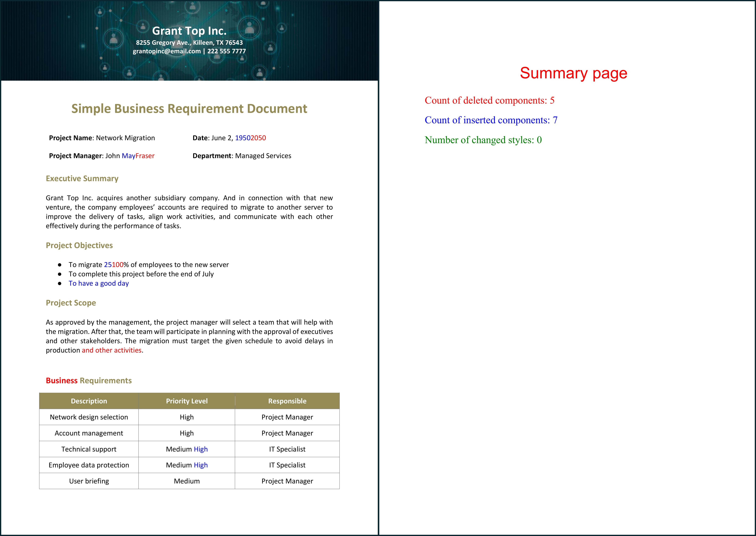756x536 pixels.
Task: Click the grantopinc@email.com email address
Action: pyautogui.click(x=167, y=51)
